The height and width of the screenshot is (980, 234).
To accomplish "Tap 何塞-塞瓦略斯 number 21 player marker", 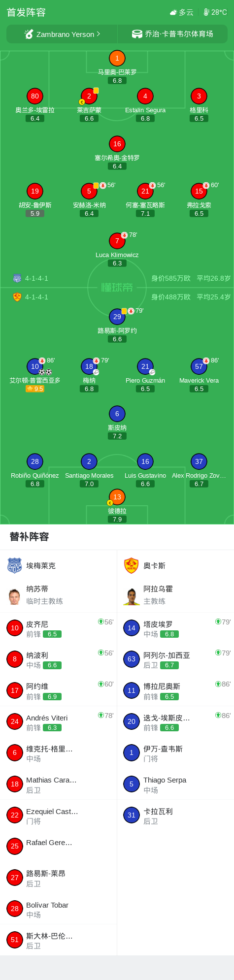I will click(145, 191).
